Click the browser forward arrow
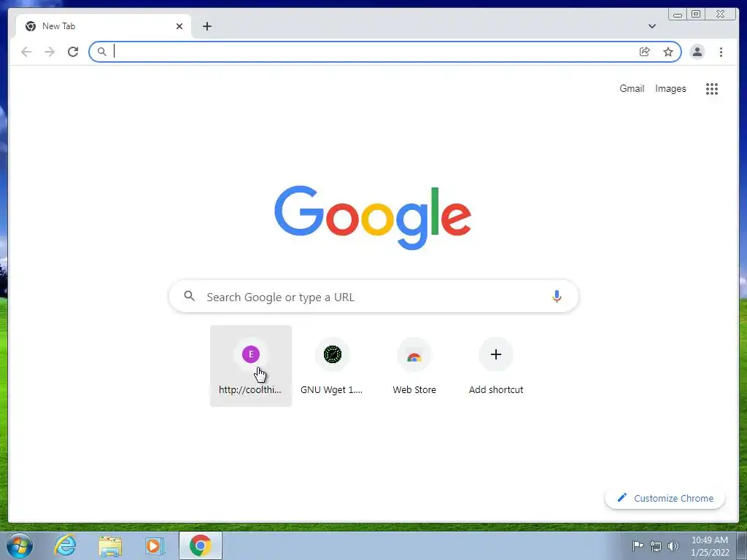747x560 pixels. point(50,52)
